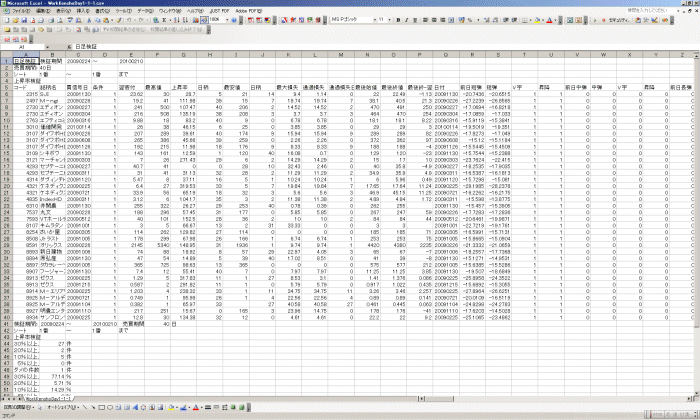This screenshot has width=700, height=420.
Task: Open the Undo history dropdown arrow
Action: click(135, 20)
